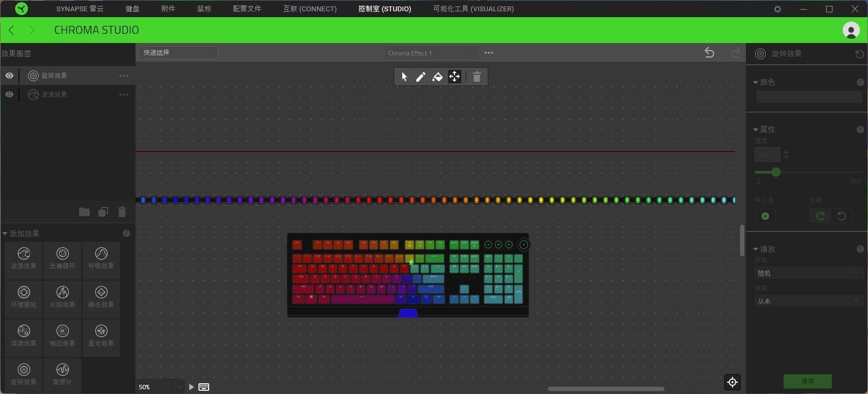Open the 配置文件 tab
This screenshot has width=868, height=394.
[x=247, y=9]
